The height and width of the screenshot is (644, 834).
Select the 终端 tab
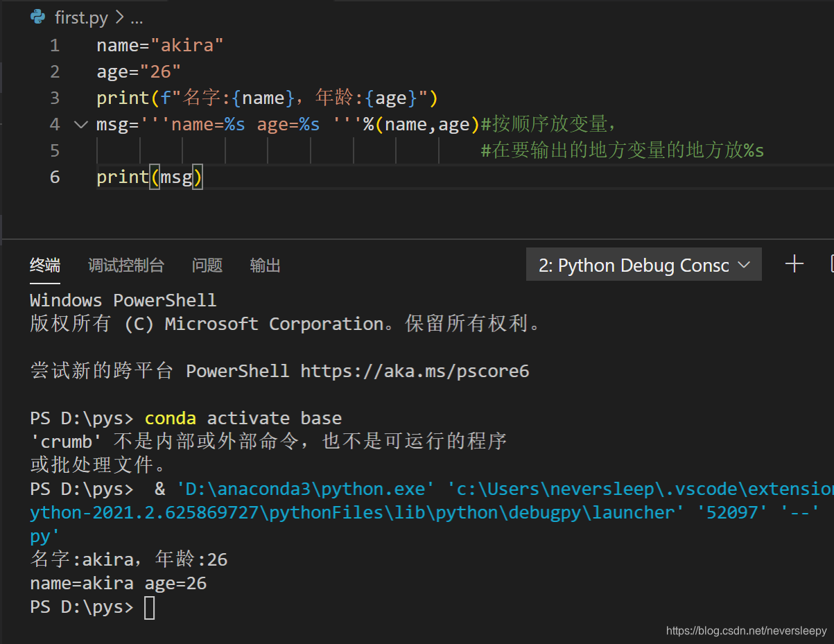(x=44, y=265)
